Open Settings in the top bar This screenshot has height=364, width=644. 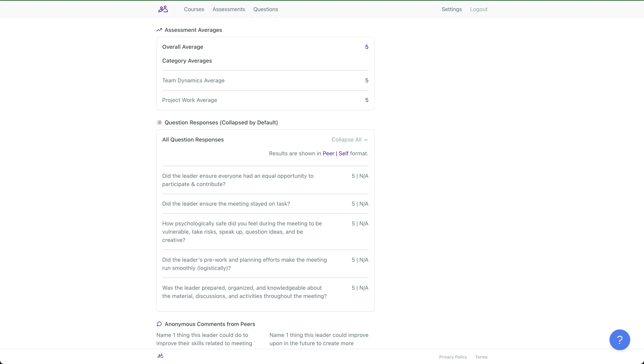(x=452, y=9)
